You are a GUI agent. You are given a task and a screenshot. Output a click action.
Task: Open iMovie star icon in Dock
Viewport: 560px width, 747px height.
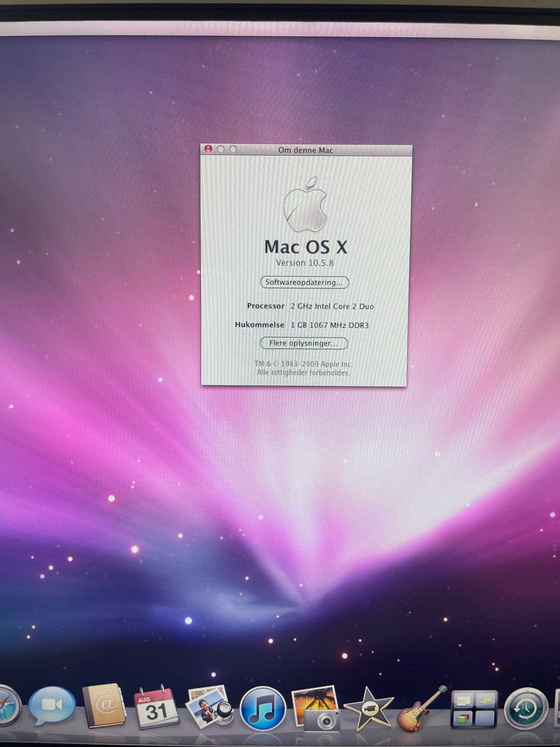pyautogui.click(x=368, y=708)
